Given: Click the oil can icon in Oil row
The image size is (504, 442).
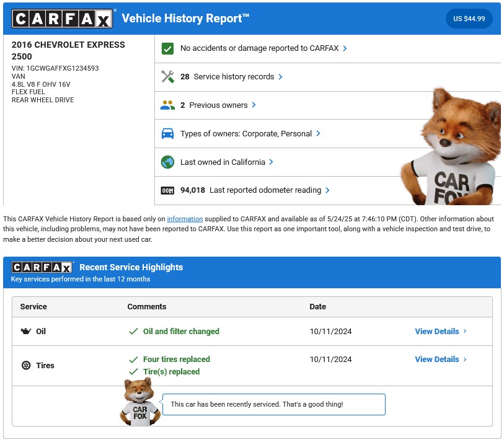Looking at the screenshot, I should click(26, 331).
